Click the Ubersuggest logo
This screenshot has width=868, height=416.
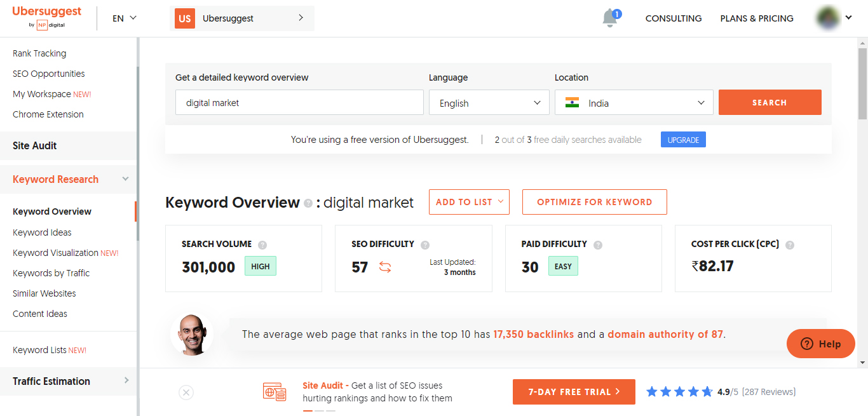click(46, 18)
